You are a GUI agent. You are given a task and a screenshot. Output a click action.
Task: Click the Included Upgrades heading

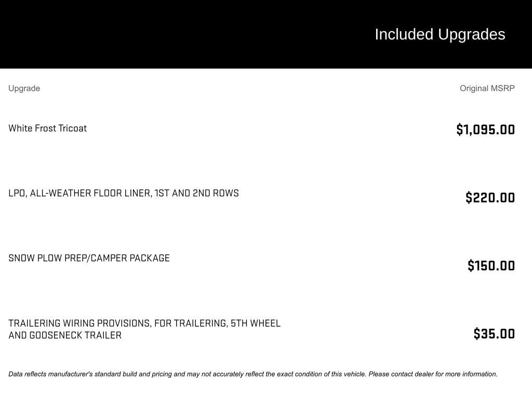pyautogui.click(x=440, y=34)
